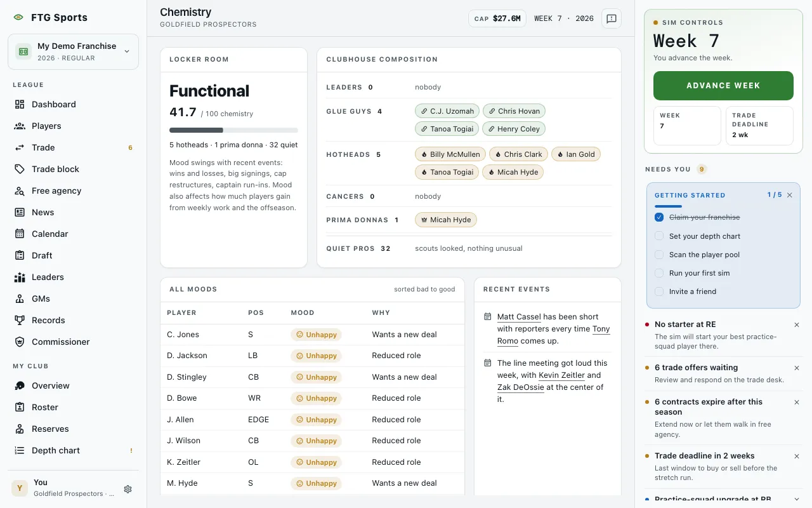The width and height of the screenshot is (812, 508).
Task: Click the Players icon in sidebar
Action: (20, 126)
